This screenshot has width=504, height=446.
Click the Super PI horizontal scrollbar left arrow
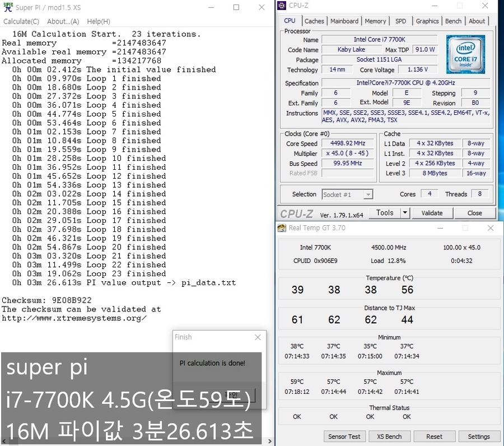point(4,441)
